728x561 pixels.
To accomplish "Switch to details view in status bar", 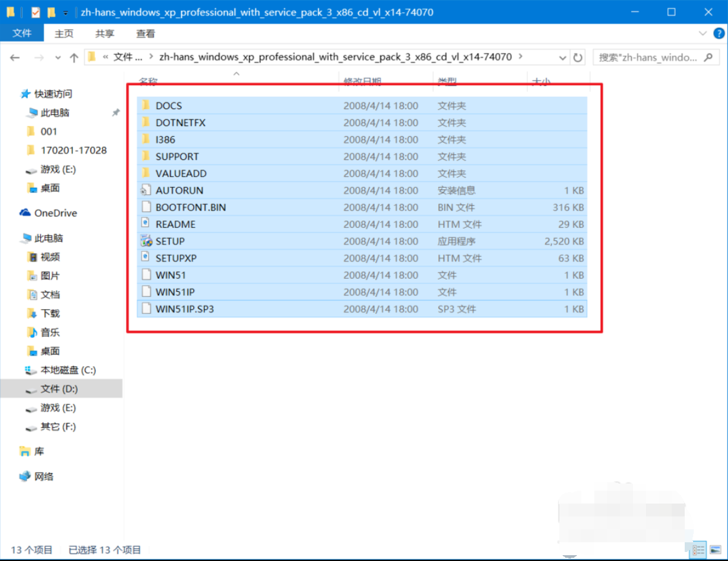I will [698, 550].
